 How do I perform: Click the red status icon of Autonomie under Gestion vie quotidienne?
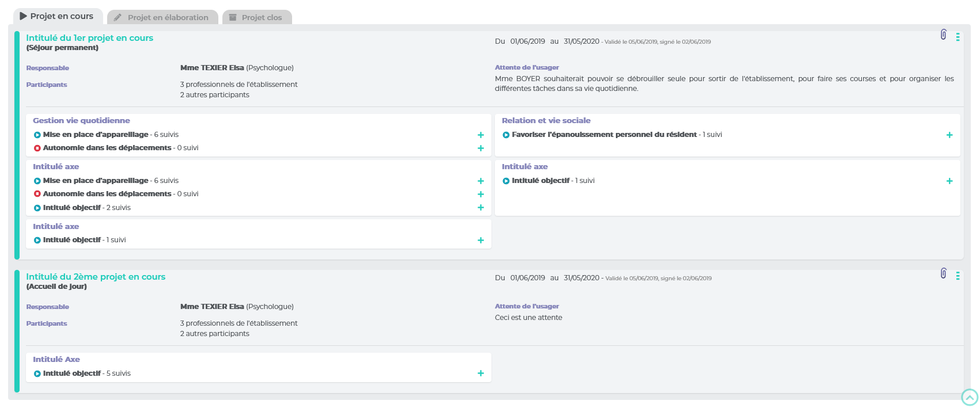tap(37, 148)
